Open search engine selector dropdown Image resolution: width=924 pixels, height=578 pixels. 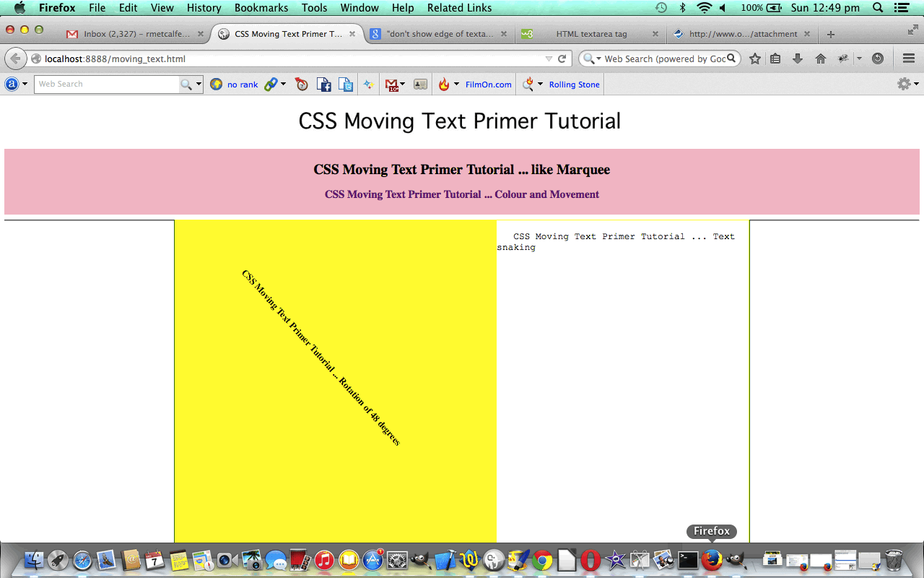pos(593,59)
